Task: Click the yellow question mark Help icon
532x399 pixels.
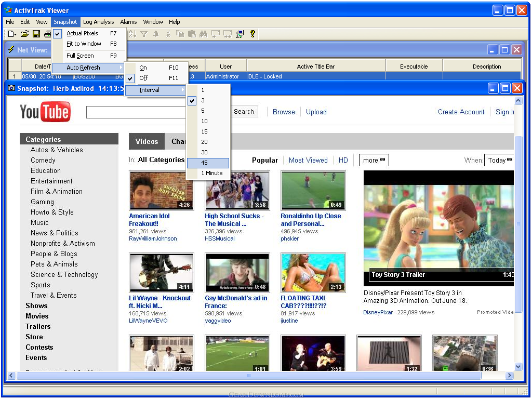Action: click(x=252, y=33)
